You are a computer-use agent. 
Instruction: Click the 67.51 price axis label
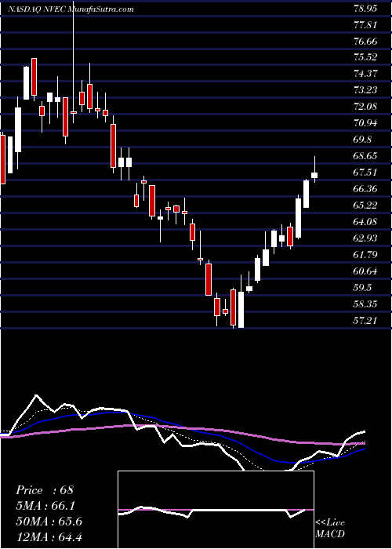(365, 173)
